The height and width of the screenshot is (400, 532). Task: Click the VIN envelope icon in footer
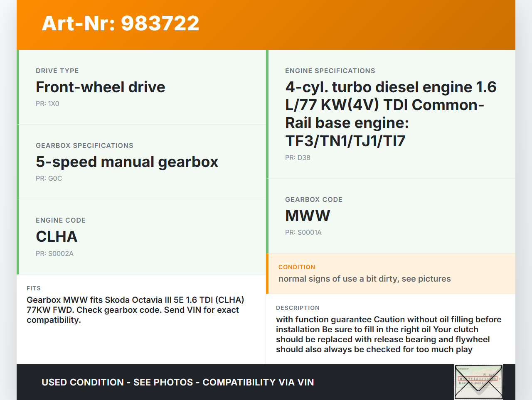(x=478, y=382)
